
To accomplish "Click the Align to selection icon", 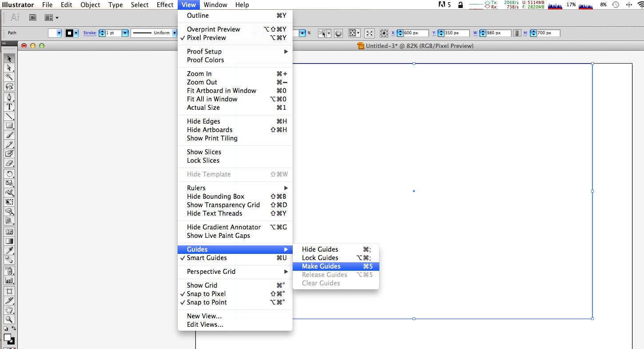I will [354, 33].
